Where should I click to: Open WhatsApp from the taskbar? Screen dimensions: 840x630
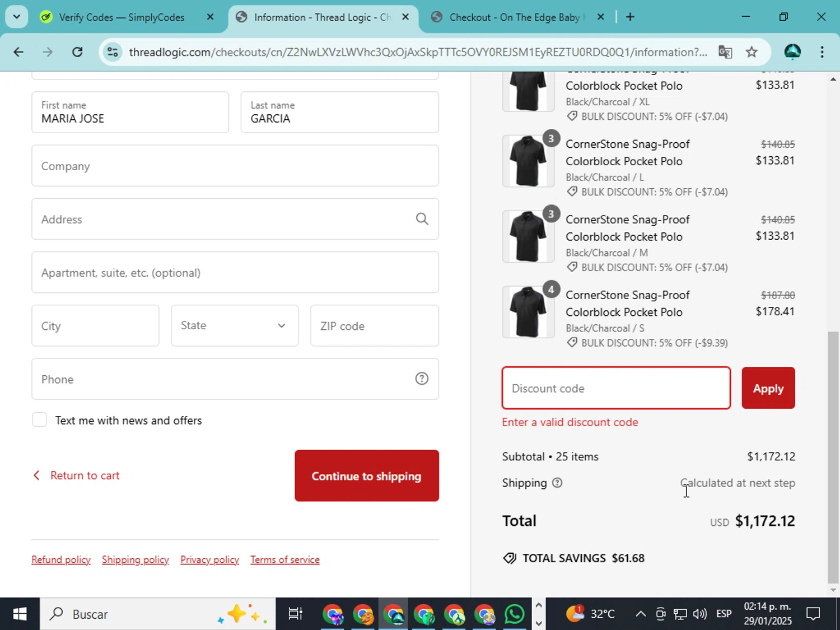coord(514,614)
